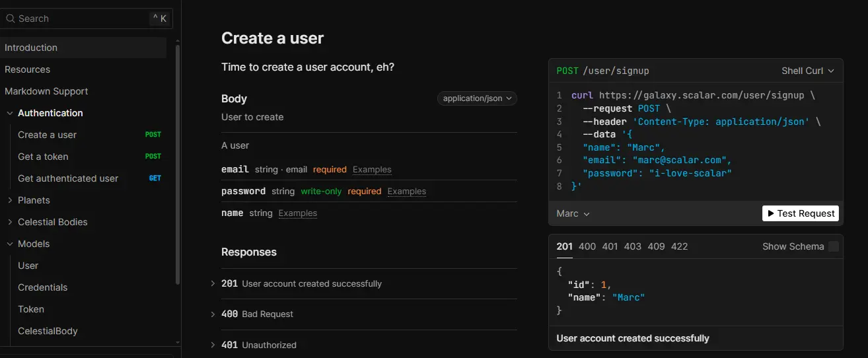Open Examples link for the email field
Screen dimensions: 868x358
tap(372, 170)
